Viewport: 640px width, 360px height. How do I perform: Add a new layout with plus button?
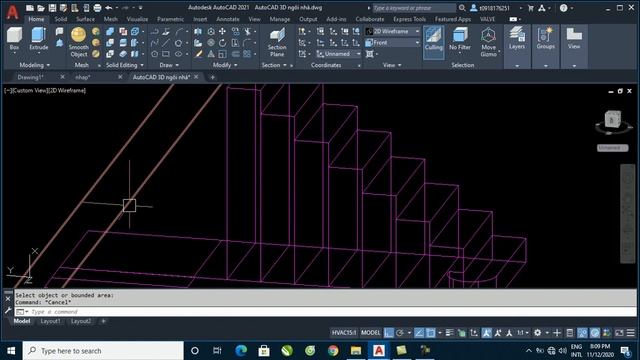pyautogui.click(x=103, y=321)
